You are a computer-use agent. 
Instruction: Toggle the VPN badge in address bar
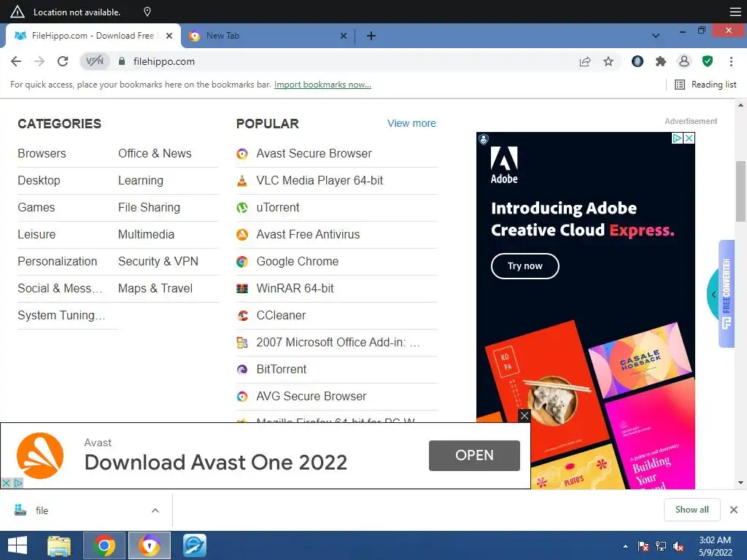click(x=95, y=61)
